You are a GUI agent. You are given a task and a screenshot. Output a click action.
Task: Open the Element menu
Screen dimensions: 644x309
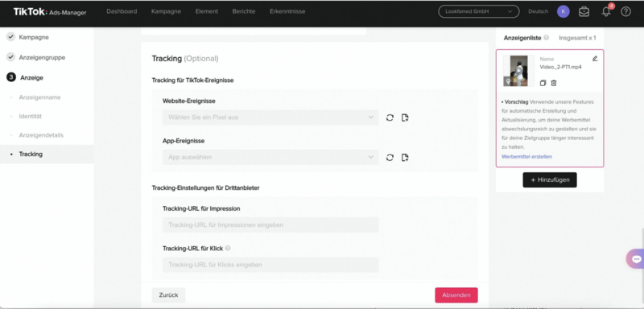[x=207, y=11]
